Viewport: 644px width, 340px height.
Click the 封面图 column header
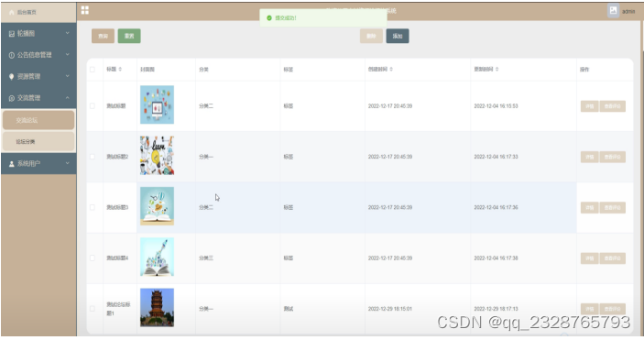pyautogui.click(x=147, y=70)
